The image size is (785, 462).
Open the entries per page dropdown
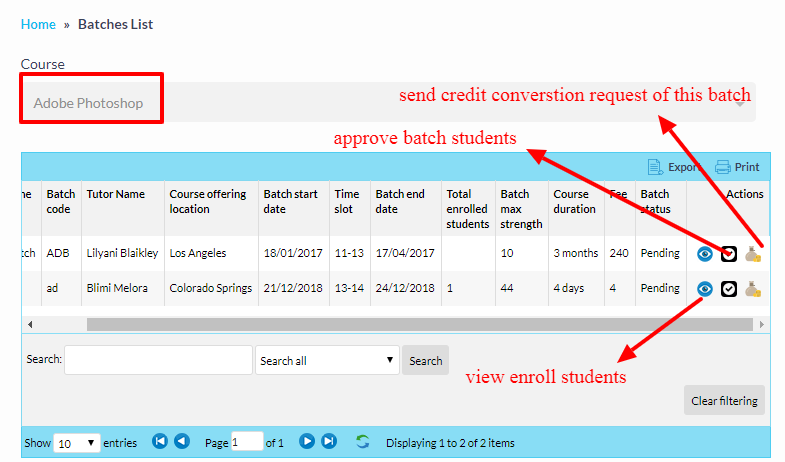point(76,442)
